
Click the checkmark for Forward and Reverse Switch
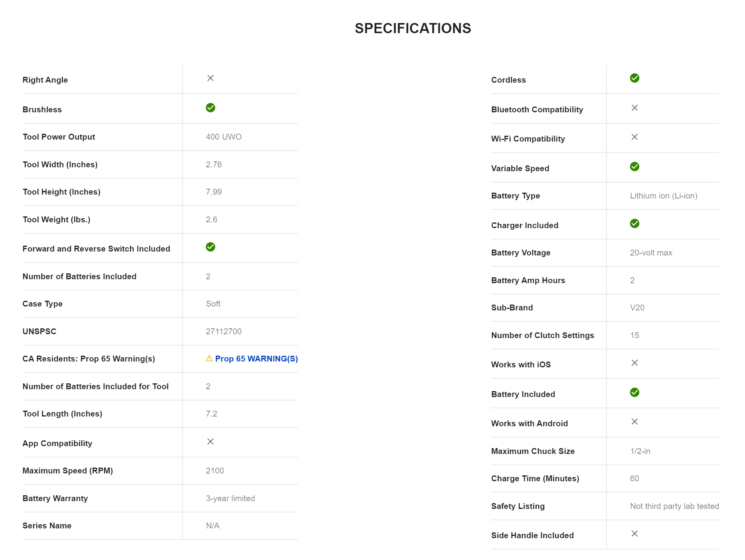coord(211,247)
